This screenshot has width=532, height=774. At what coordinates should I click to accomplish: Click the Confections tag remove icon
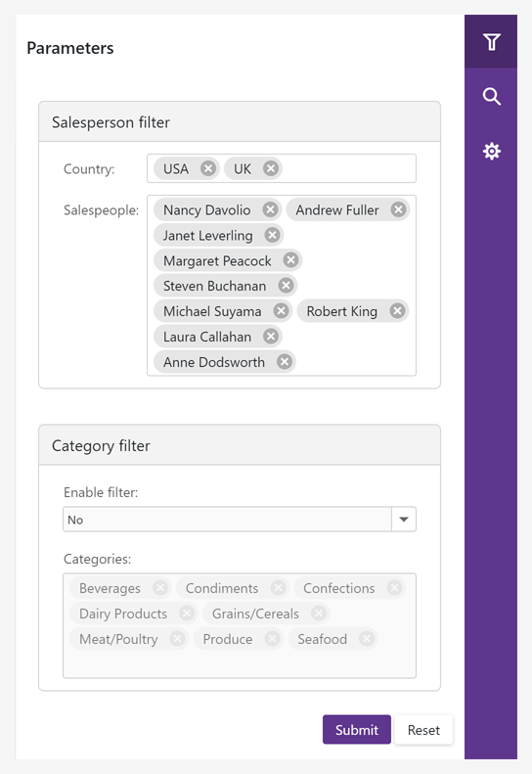[x=394, y=588]
